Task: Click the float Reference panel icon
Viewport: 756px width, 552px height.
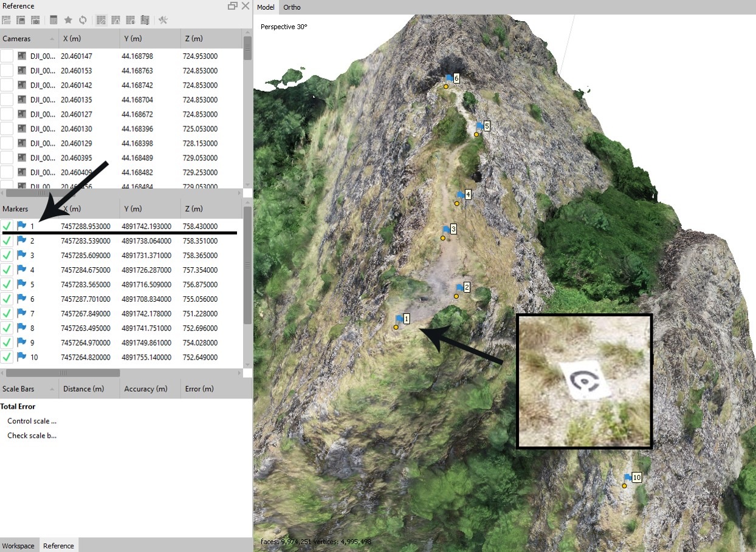Action: click(x=232, y=6)
